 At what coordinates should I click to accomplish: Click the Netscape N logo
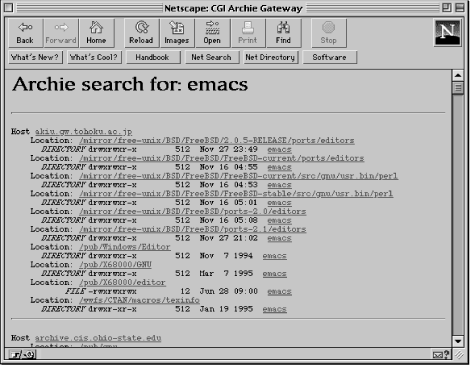447,32
